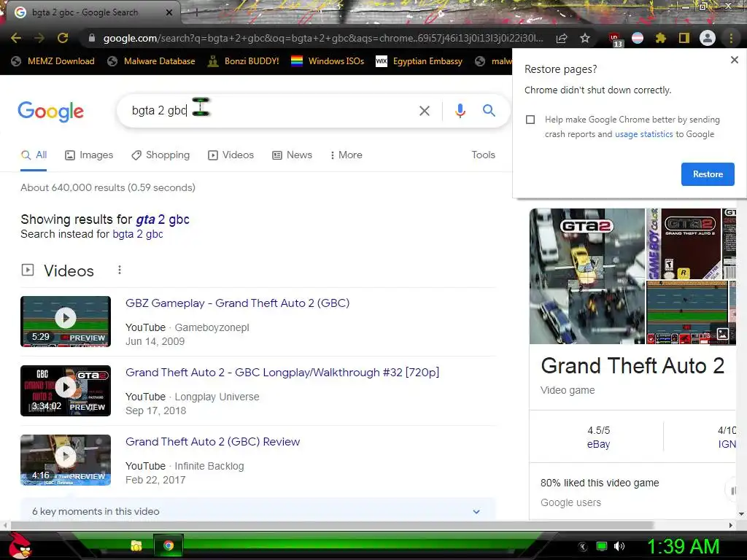
Task: Switch to Shopping results tab
Action: coord(160,155)
